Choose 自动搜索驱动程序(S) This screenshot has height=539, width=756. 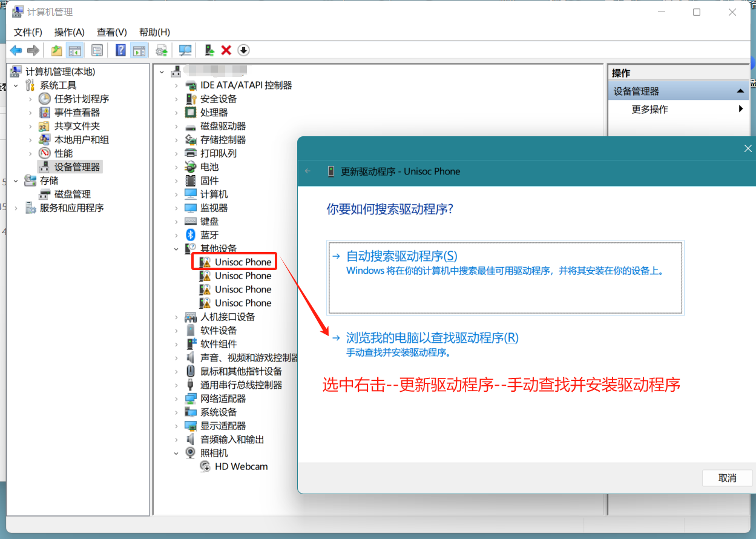[505, 277]
